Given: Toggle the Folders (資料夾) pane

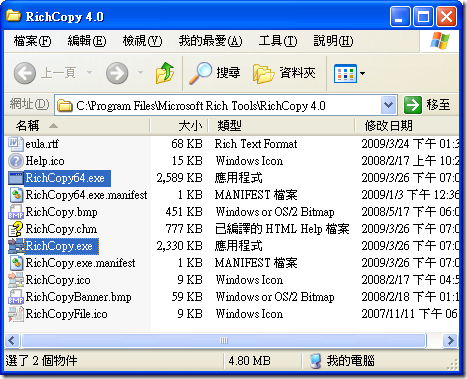Looking at the screenshot, I should (x=284, y=73).
